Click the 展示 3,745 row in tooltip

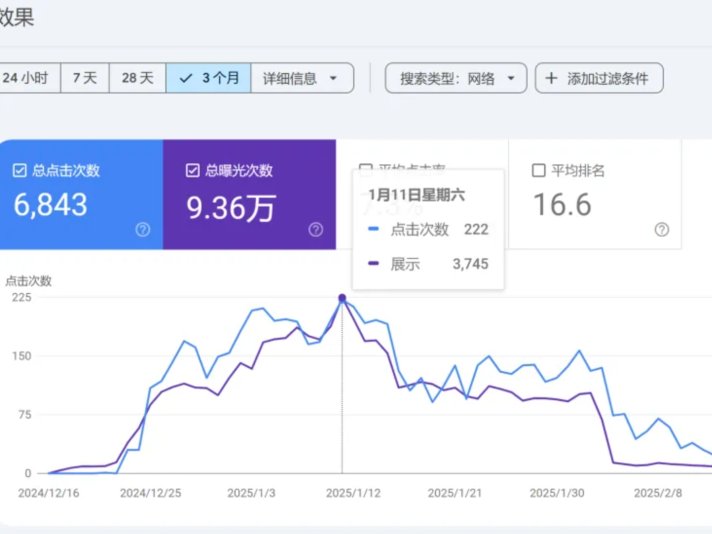(x=428, y=264)
